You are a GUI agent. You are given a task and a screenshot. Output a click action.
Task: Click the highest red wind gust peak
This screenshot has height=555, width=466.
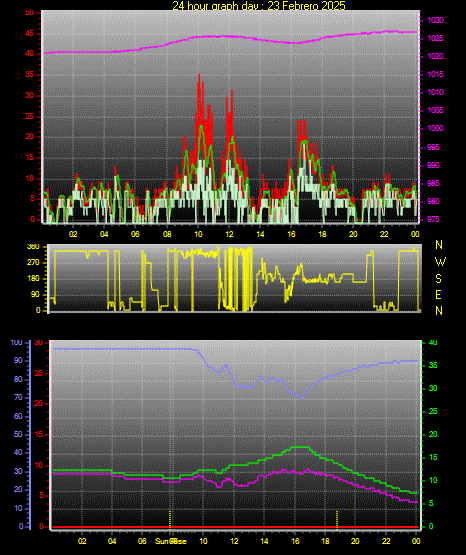pyautogui.click(x=199, y=76)
